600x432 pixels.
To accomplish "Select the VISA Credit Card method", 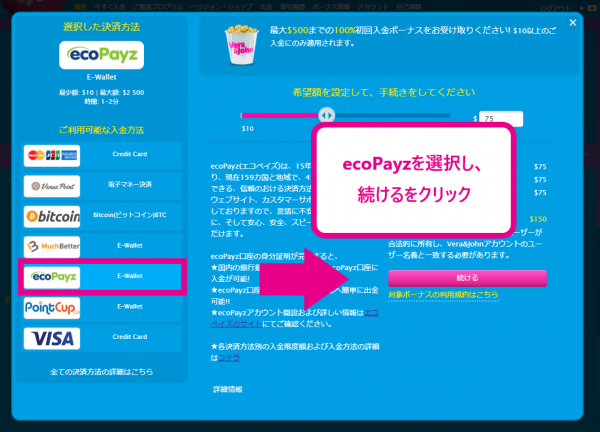I will 102,338.
